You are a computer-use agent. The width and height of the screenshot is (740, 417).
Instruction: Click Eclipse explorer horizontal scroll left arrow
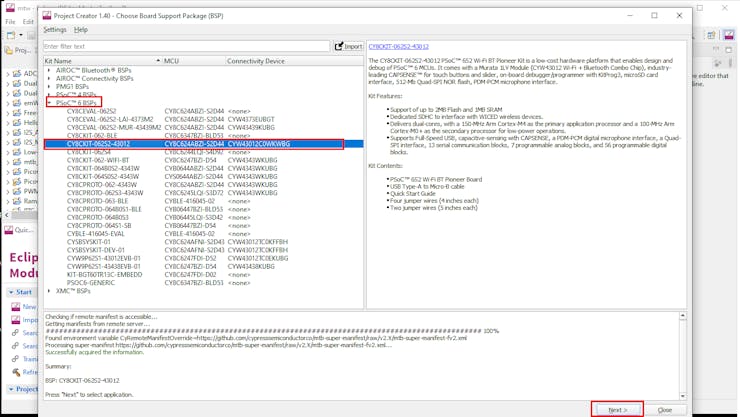point(7,215)
